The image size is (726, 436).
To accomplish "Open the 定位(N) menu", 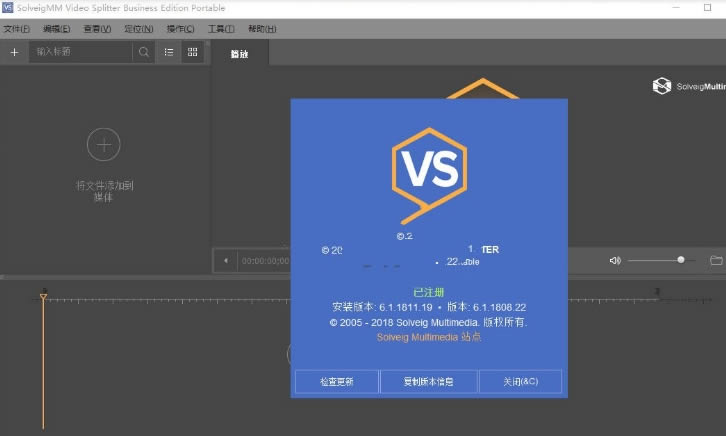I will click(138, 29).
